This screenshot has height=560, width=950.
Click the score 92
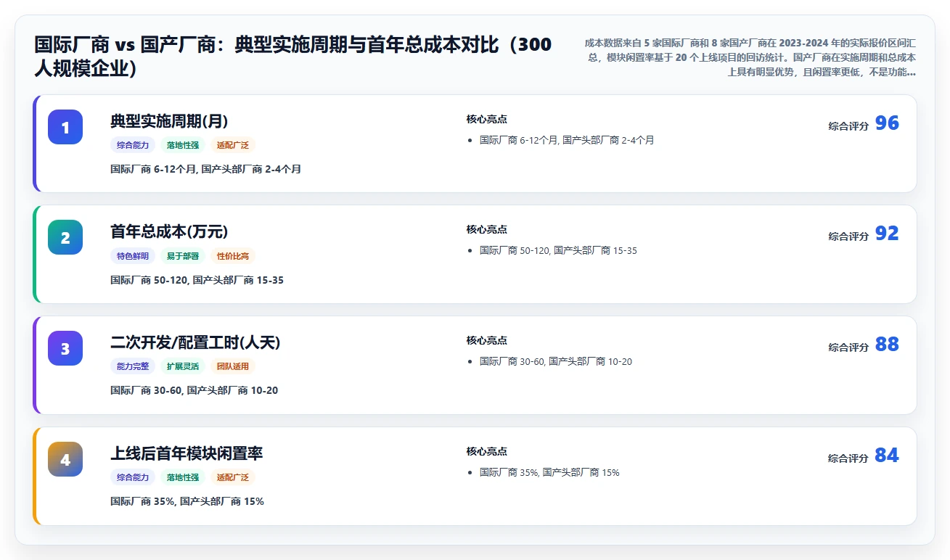(887, 234)
